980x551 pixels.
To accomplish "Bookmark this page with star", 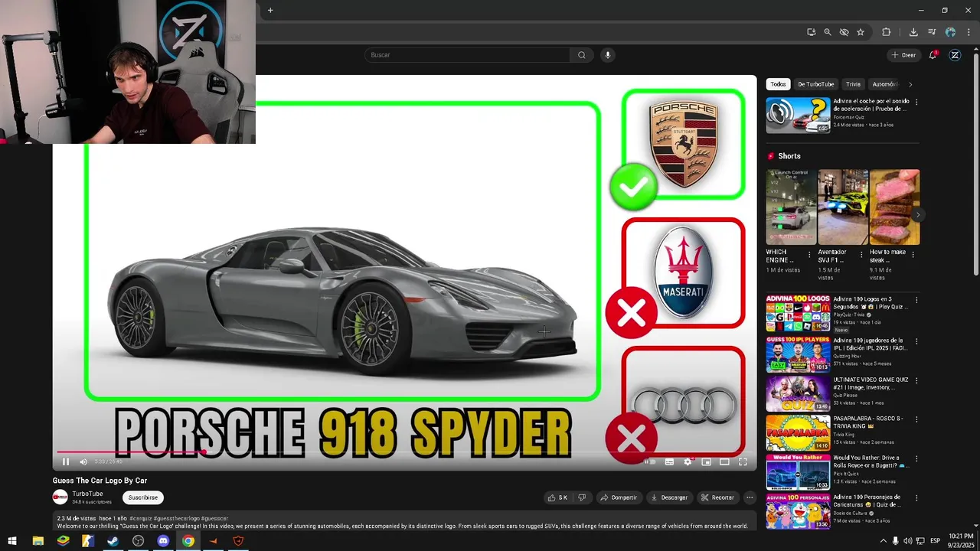I will (861, 32).
